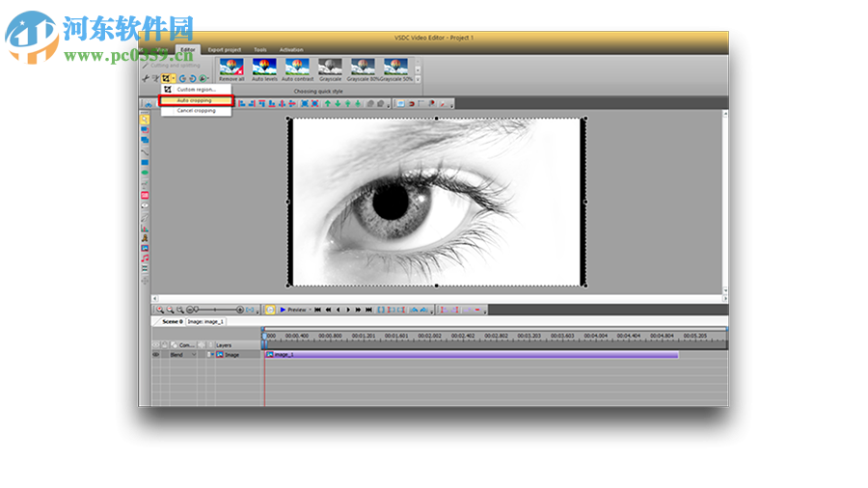Apply the Grayscale quick style
Screen dimensions: 868x488
click(330, 70)
